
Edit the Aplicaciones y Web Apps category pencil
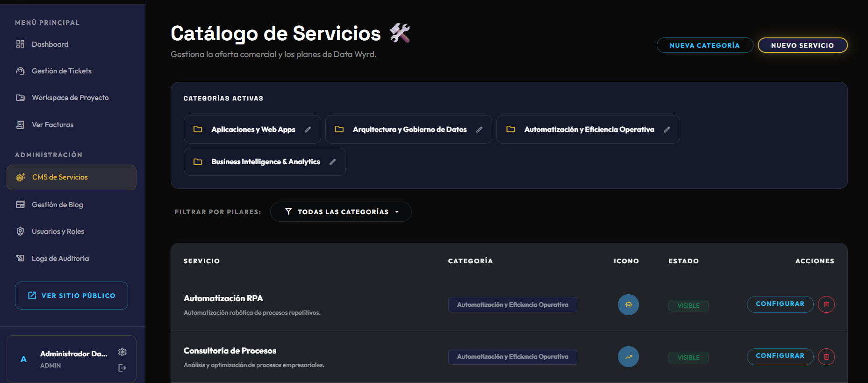pos(308,130)
